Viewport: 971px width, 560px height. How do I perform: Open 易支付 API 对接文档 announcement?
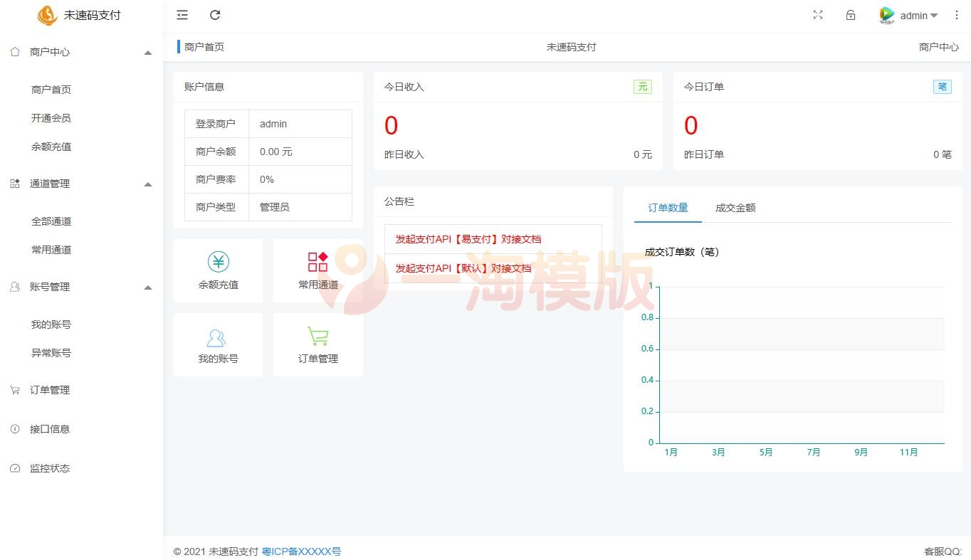click(x=468, y=239)
